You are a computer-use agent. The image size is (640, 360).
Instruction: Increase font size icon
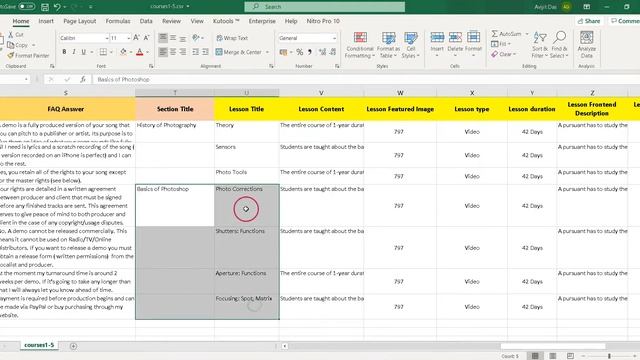pyautogui.click(x=136, y=38)
